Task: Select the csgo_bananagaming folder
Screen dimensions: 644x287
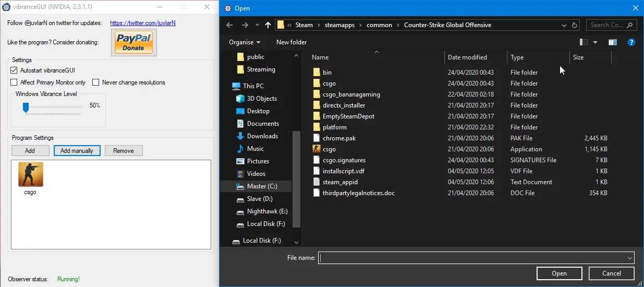Action: click(351, 94)
